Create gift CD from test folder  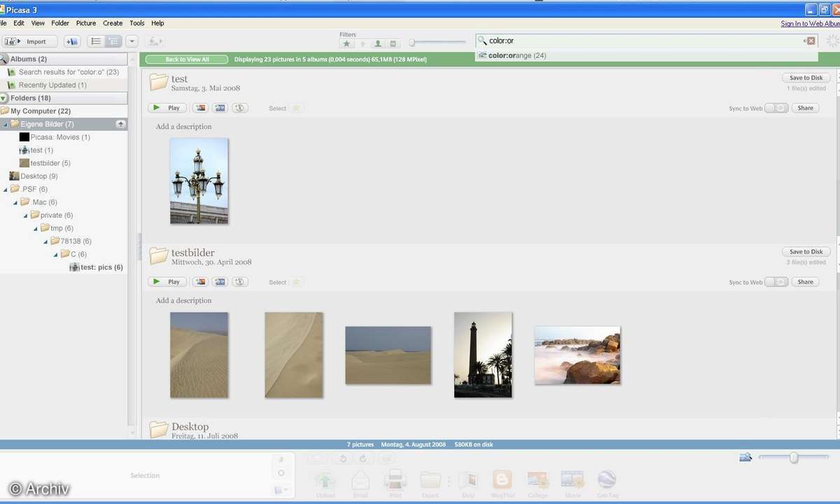pos(240,108)
